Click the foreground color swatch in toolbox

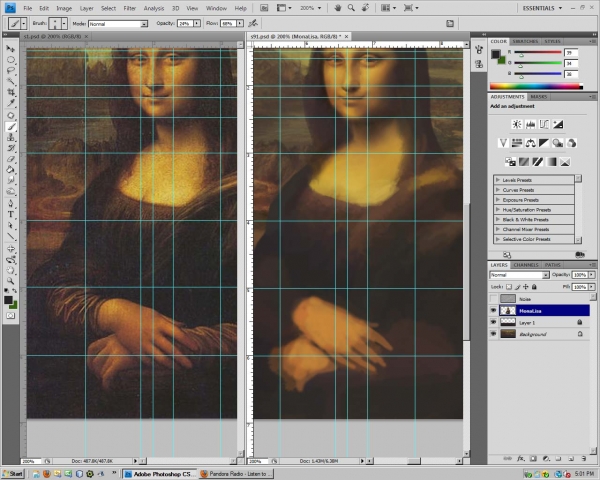coord(8,300)
